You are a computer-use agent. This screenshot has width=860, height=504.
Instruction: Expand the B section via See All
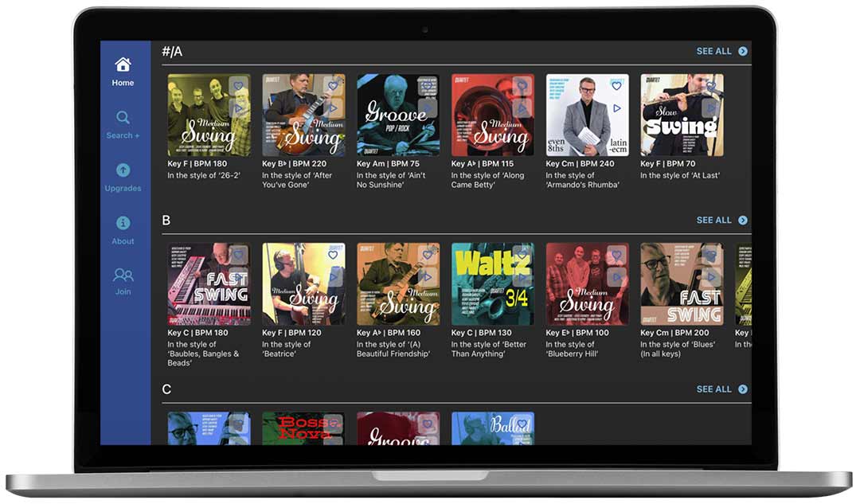[x=721, y=221]
